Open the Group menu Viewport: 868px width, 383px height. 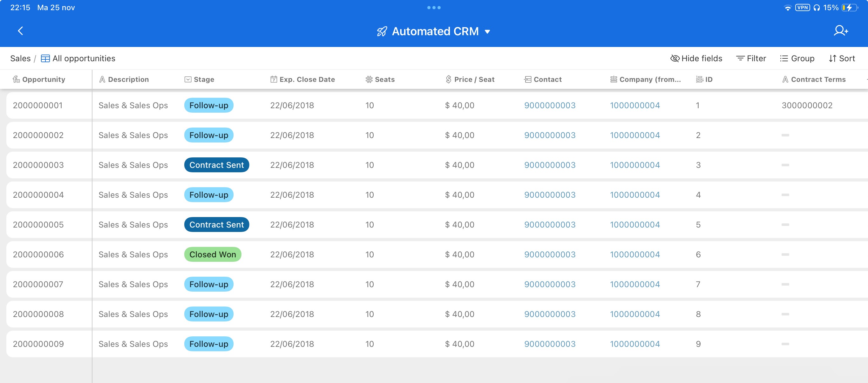797,59
